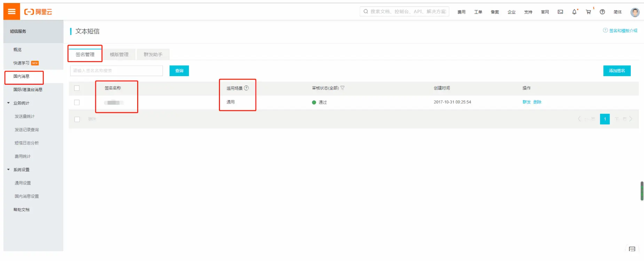Open the notification bell
This screenshot has height=261, width=644.
click(574, 12)
